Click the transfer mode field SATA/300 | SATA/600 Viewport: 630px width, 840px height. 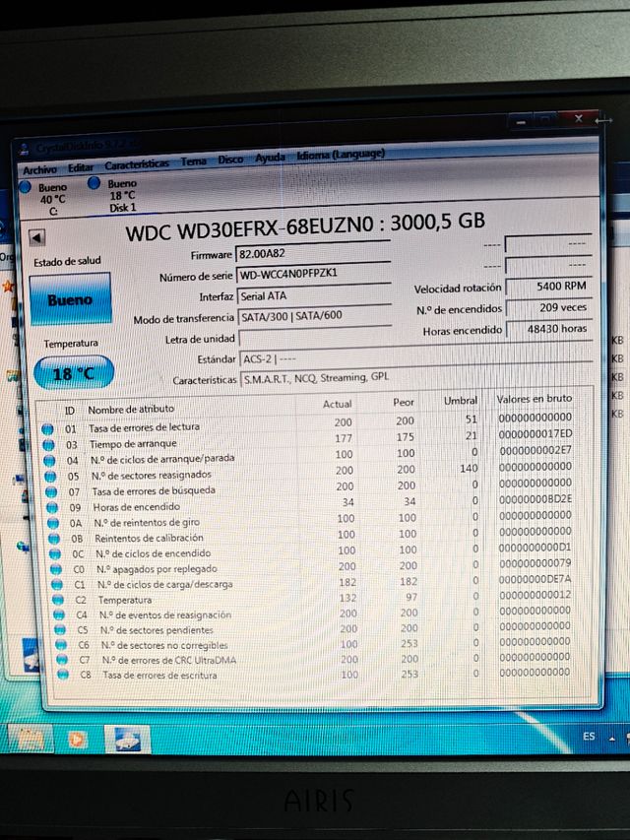pyautogui.click(x=314, y=315)
